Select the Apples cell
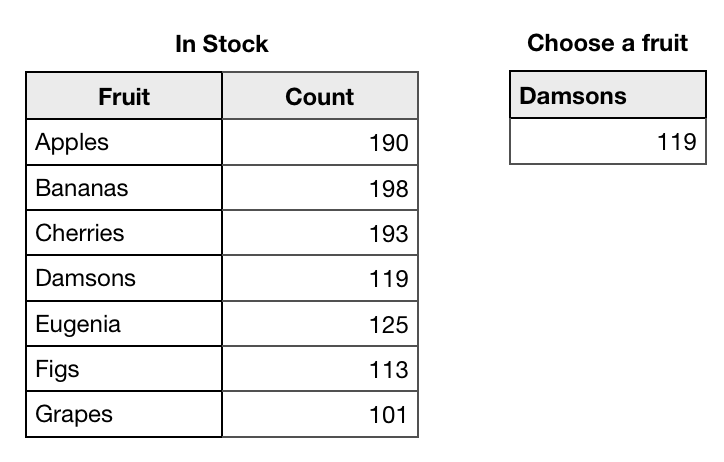724x462 pixels. [124, 143]
